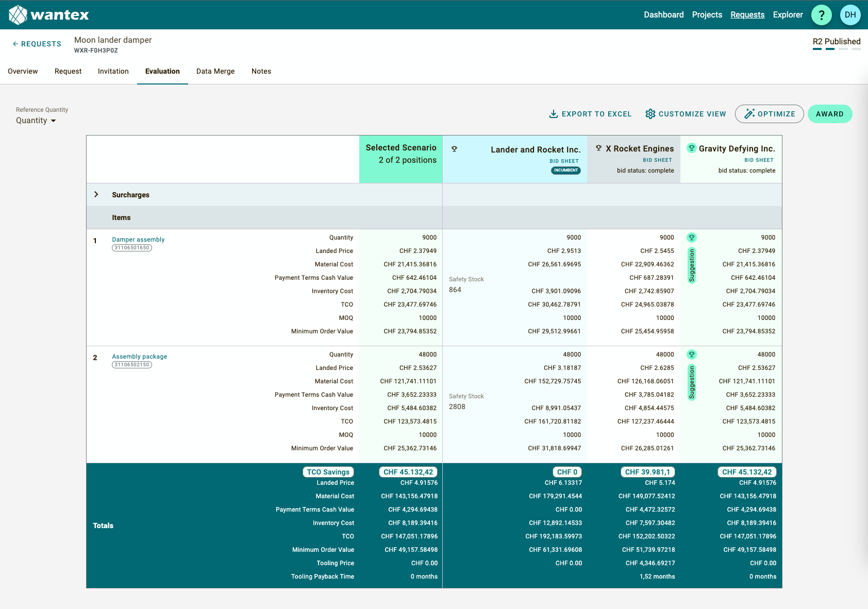Click Export to Excel text
Image resolution: width=868 pixels, height=609 pixels.
point(596,114)
